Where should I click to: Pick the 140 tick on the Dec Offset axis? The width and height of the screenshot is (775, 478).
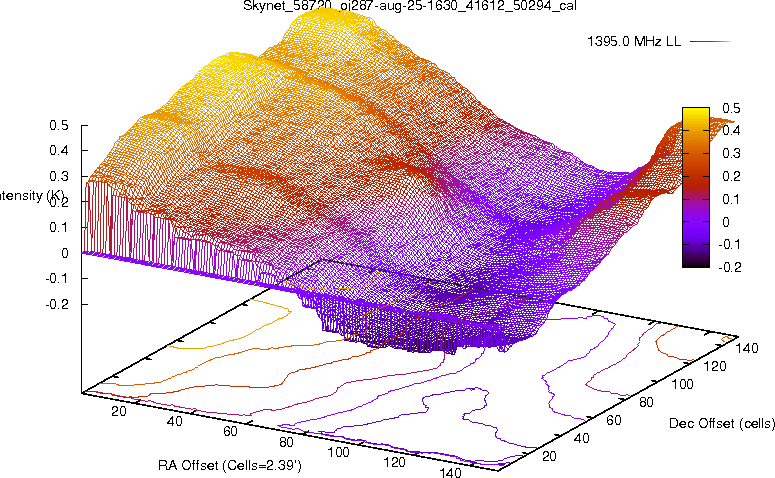[x=747, y=348]
